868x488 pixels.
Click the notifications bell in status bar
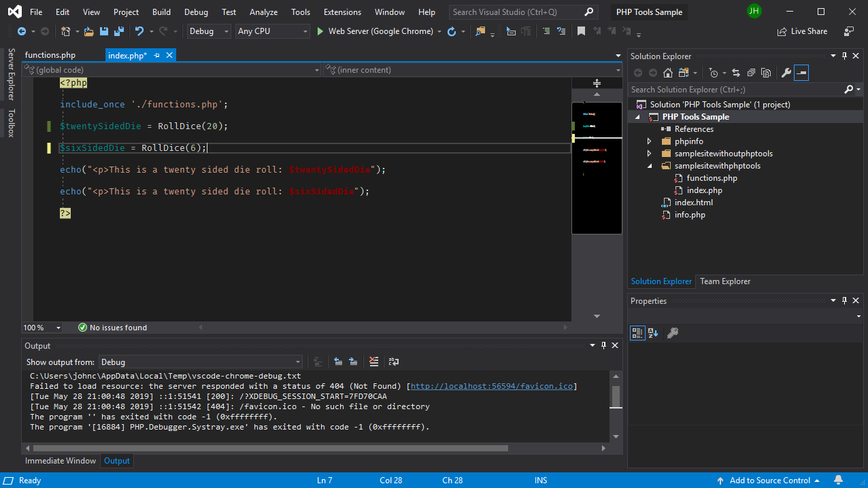pos(838,481)
